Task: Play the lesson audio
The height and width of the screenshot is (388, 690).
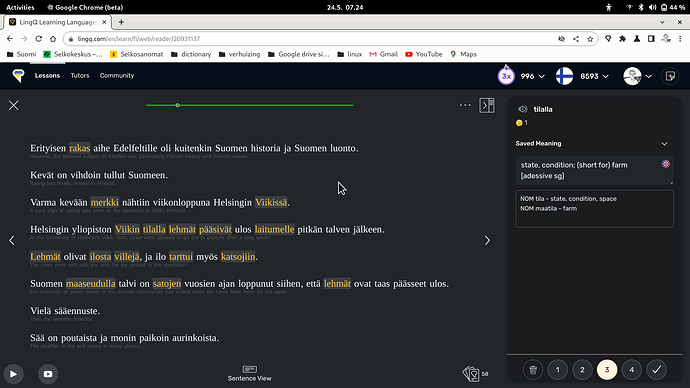Action: pos(14,374)
